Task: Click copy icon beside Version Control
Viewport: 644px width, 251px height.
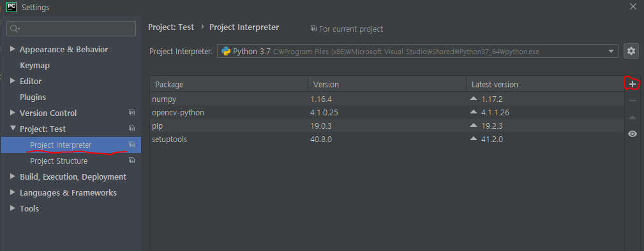Action: [x=132, y=113]
